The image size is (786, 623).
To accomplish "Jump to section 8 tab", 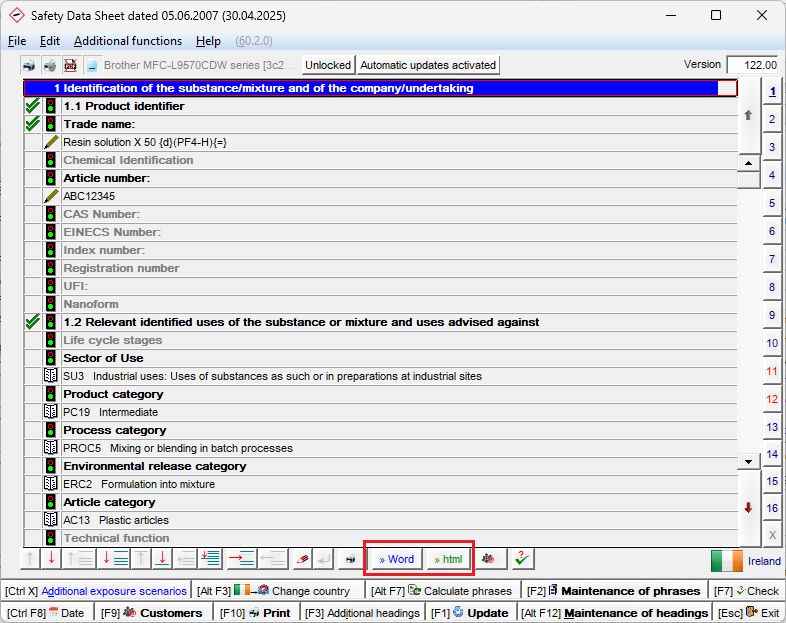I will point(772,287).
